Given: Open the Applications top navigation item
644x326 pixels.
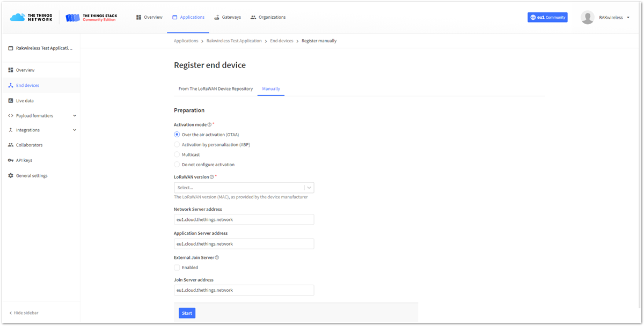Looking at the screenshot, I should point(188,17).
